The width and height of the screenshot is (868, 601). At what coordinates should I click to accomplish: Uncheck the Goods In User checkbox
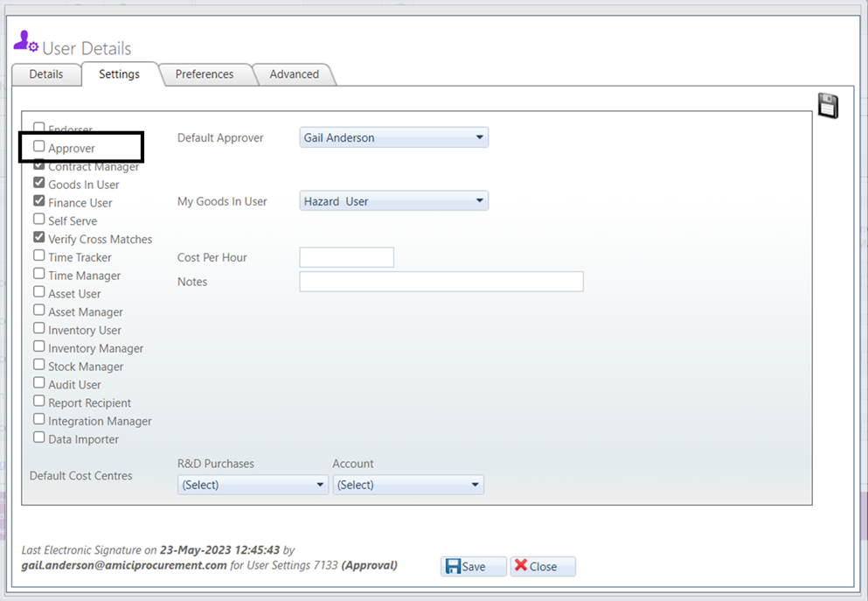(x=38, y=182)
